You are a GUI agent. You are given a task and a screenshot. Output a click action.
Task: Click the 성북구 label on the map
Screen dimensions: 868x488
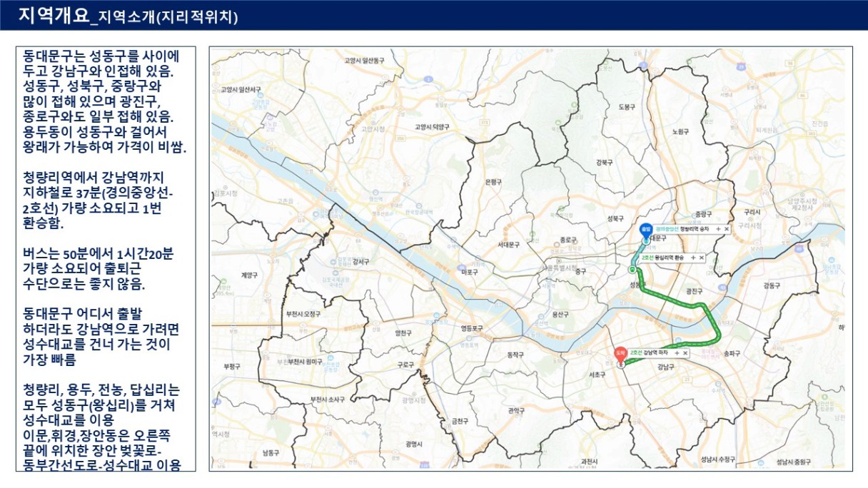pos(615,218)
